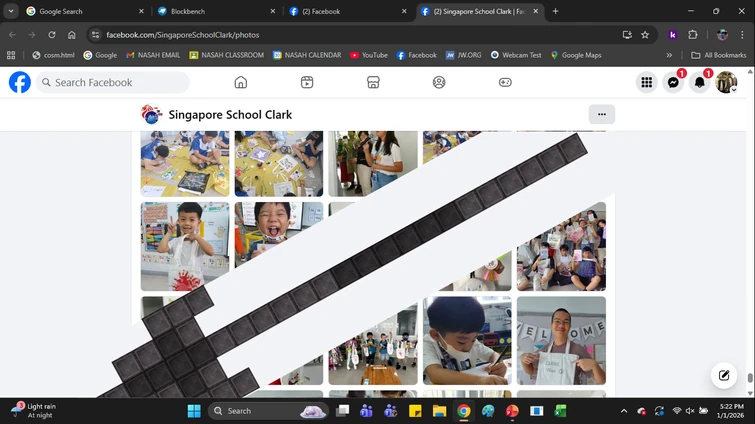Open NASAH CALENDAR bookmark

pos(307,55)
